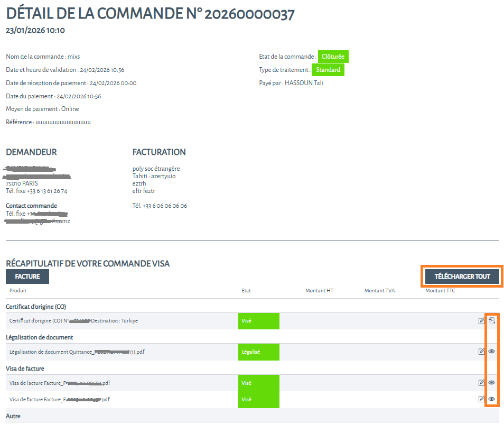
Task: Preview the Facture_F invoice with eye icon
Action: [491, 399]
